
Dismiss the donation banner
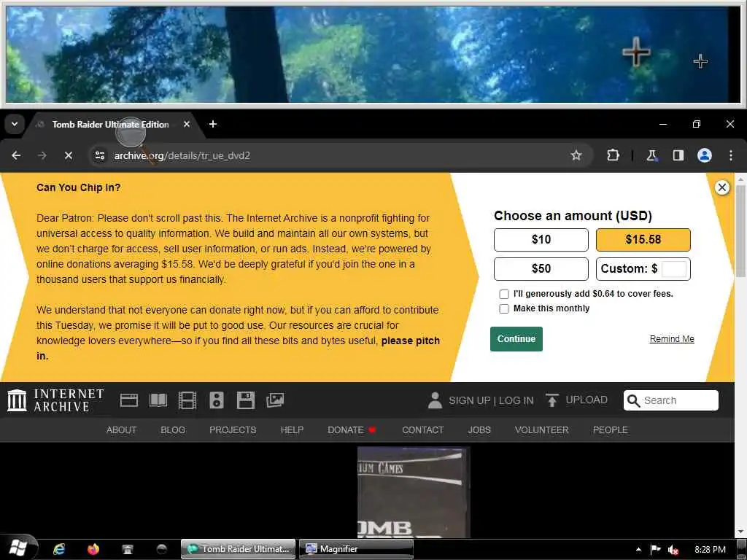(722, 187)
